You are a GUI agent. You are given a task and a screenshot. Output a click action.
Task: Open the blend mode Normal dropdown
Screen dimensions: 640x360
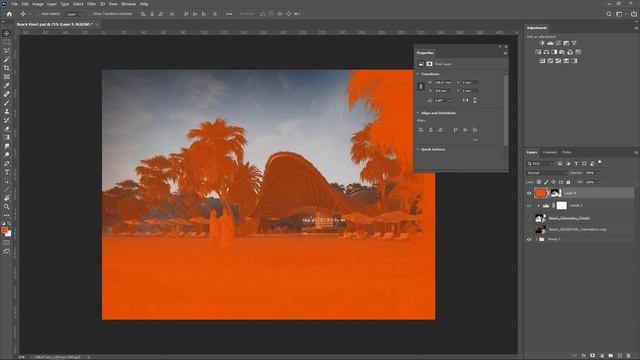[546, 173]
